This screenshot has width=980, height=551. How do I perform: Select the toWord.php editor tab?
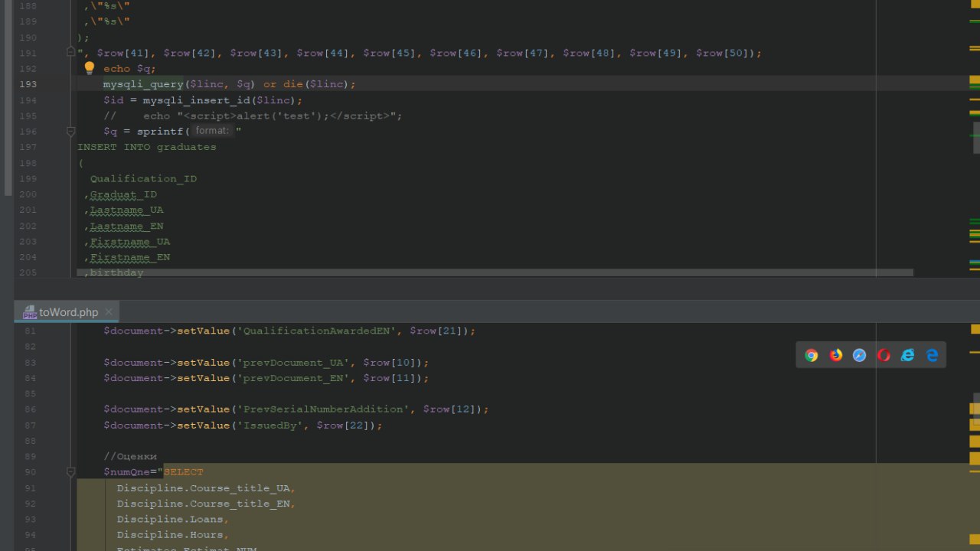coord(67,311)
